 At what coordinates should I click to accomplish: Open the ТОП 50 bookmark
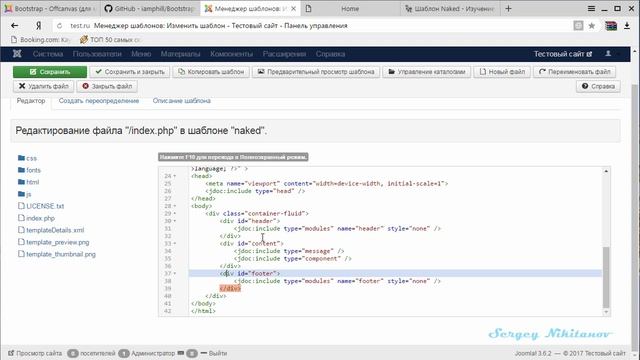(110, 40)
